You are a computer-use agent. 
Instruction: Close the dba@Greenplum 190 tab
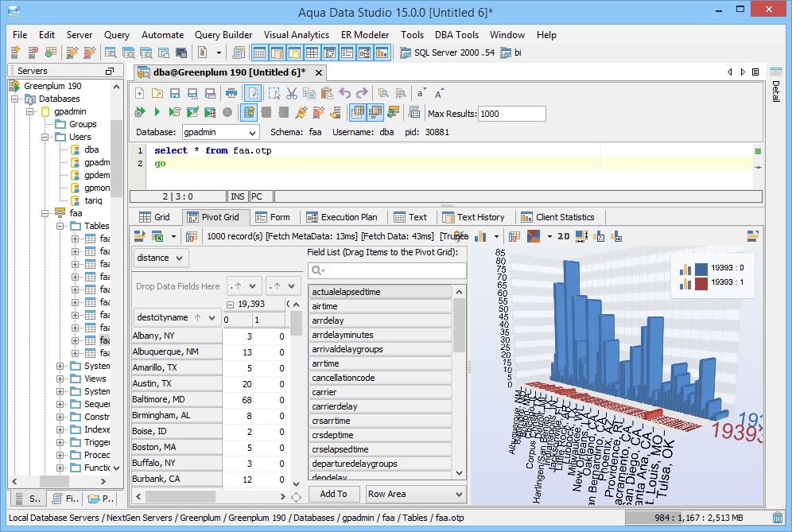click(x=319, y=72)
